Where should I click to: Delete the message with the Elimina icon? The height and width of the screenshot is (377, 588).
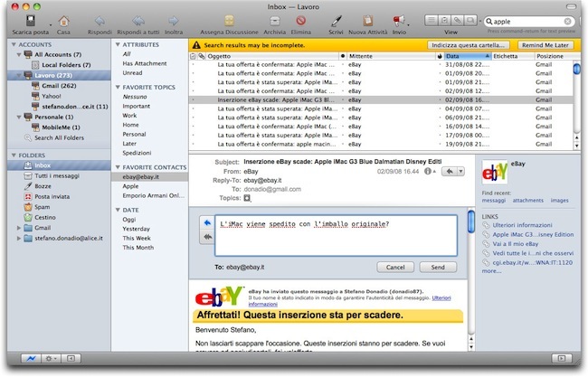300,21
